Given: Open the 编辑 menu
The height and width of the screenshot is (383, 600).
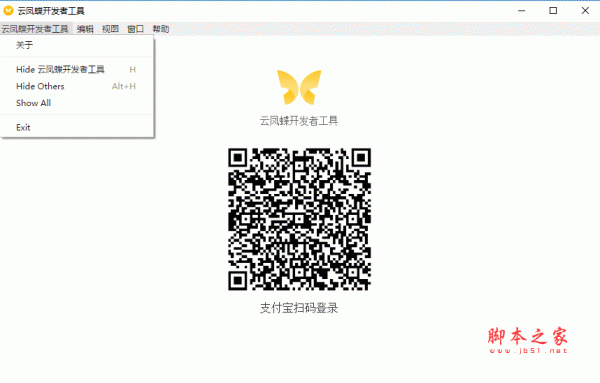Looking at the screenshot, I should tap(85, 29).
